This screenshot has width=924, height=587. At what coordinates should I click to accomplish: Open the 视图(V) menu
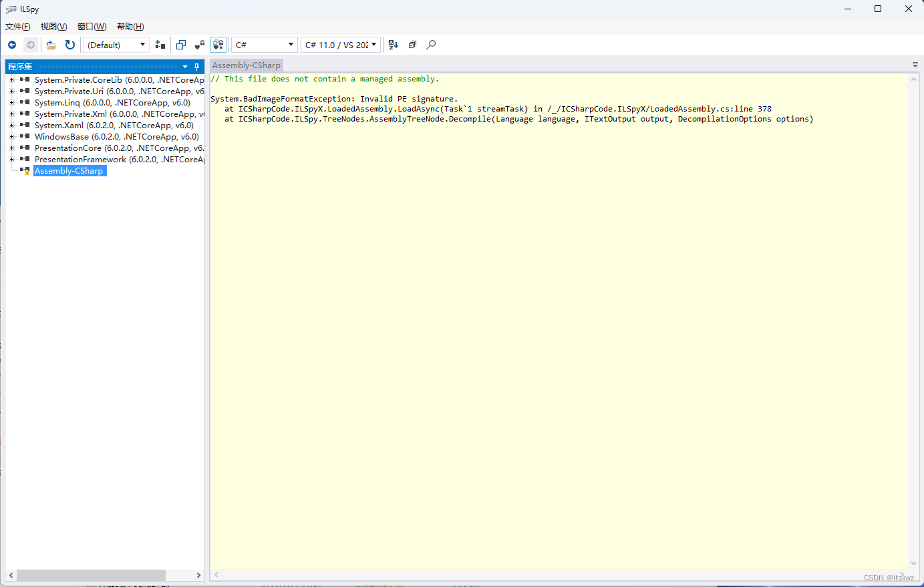coord(54,27)
